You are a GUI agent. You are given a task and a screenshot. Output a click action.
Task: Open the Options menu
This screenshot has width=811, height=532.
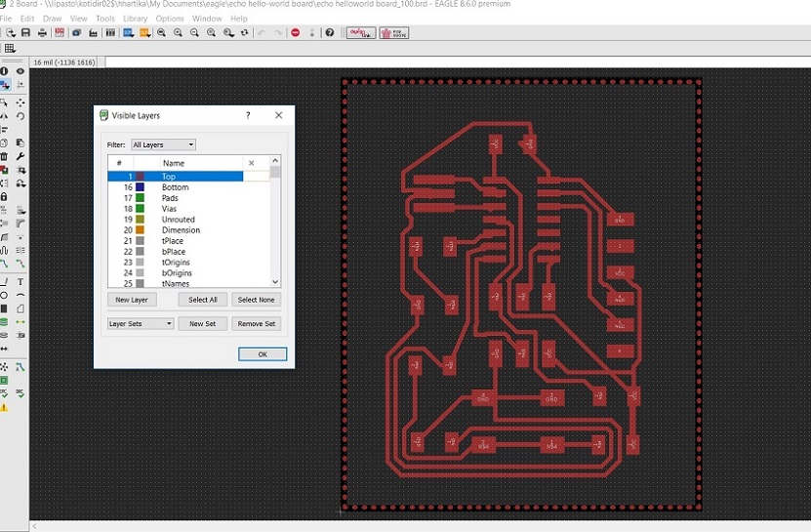click(x=170, y=19)
